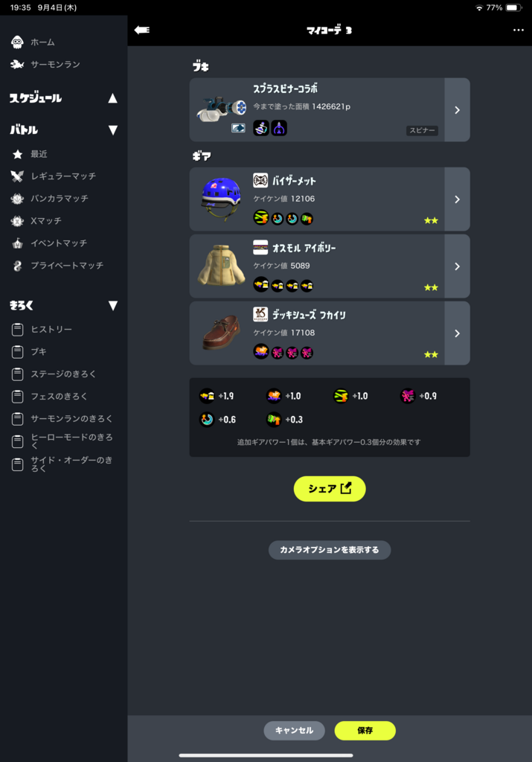Screen dimensions: 532x762
Task: Click the yellow 保存 button
Action: click(x=365, y=731)
